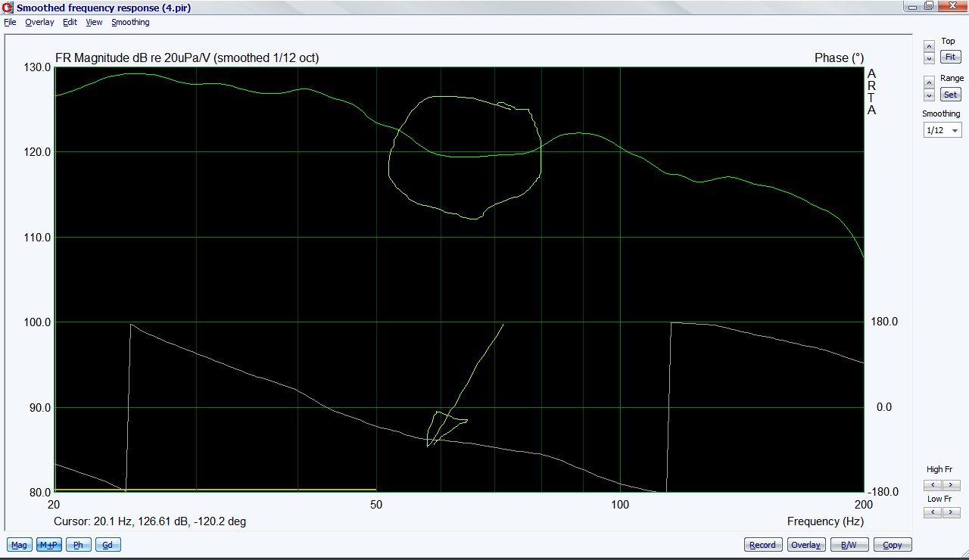Move Low Fr limit left
This screenshot has height=560, width=969.
(x=933, y=512)
